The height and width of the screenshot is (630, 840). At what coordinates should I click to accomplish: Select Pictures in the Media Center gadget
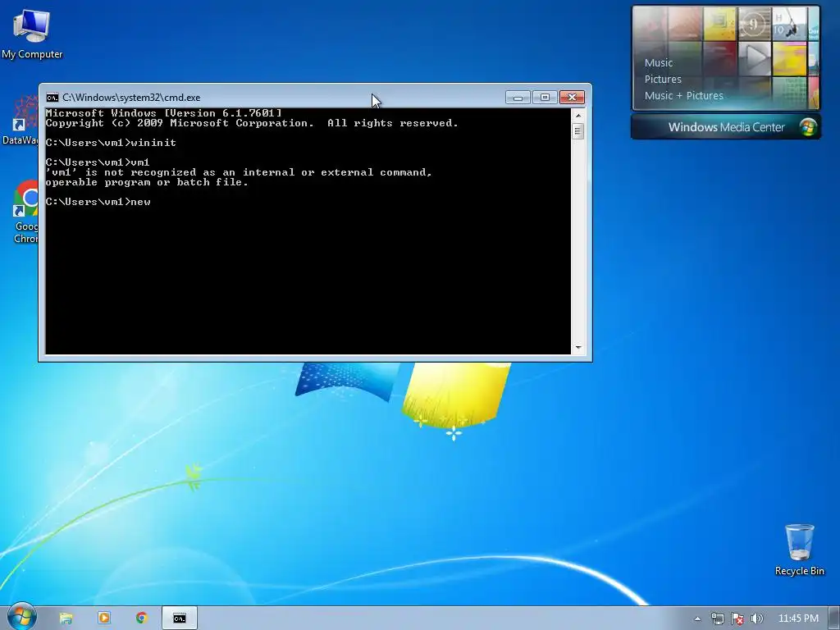tap(663, 80)
